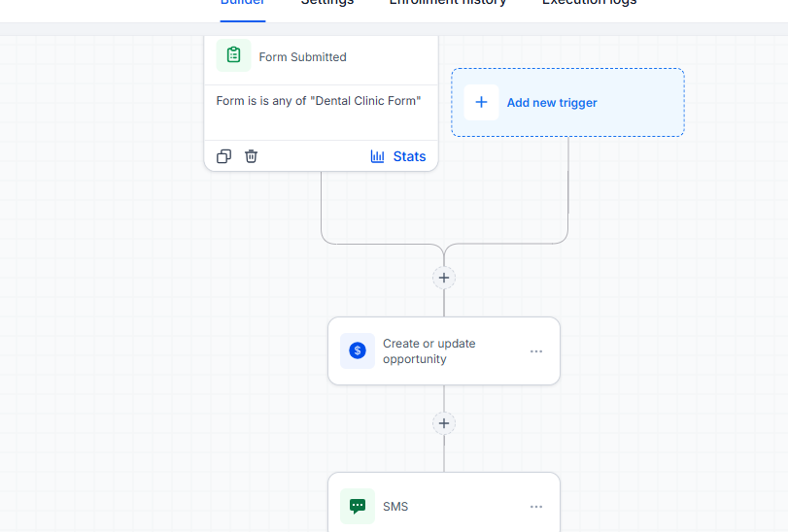Viewport: 788px width, 532px height.
Task: Open options menu for SMS action
Action: coord(536,507)
